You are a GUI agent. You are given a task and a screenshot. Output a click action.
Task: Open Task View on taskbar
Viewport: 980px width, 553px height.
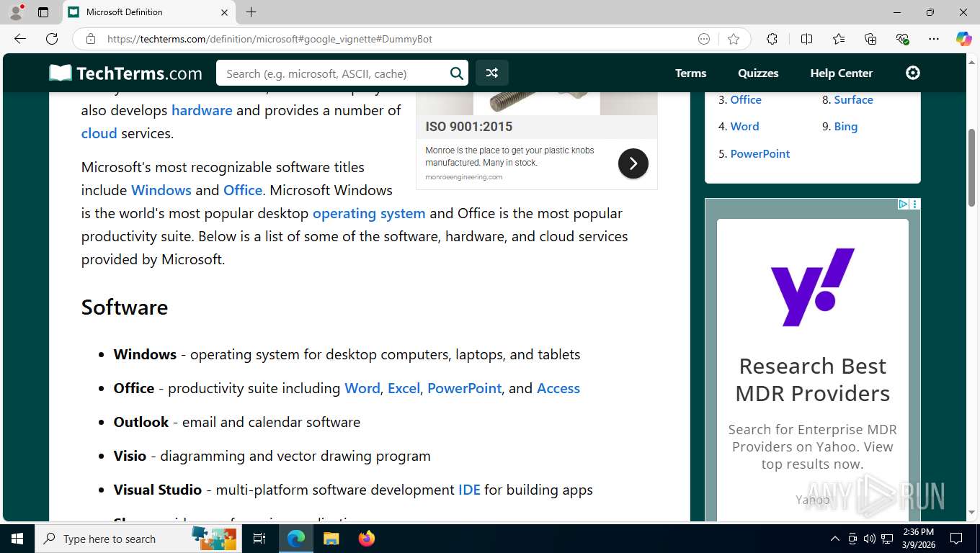tap(259, 539)
